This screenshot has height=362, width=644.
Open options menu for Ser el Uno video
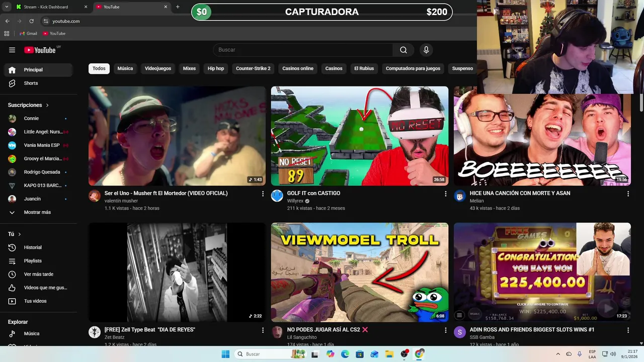coord(263,194)
